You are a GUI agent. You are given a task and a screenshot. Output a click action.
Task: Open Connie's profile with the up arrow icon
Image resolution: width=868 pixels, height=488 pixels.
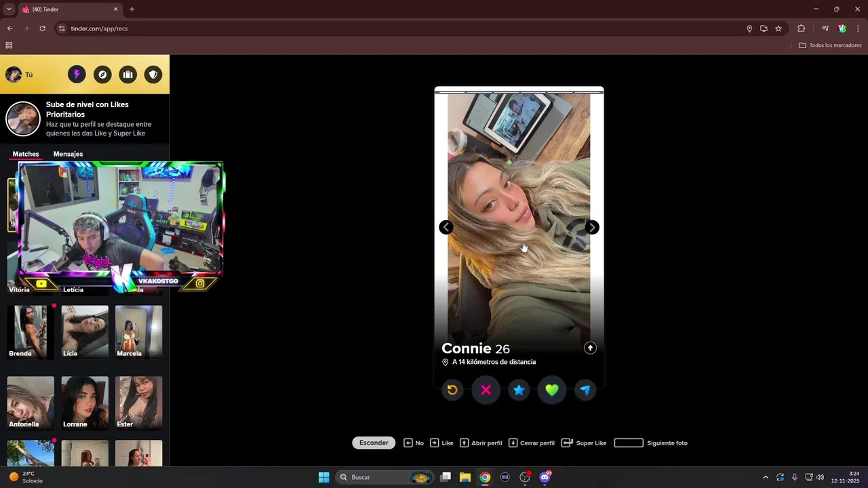click(x=590, y=348)
